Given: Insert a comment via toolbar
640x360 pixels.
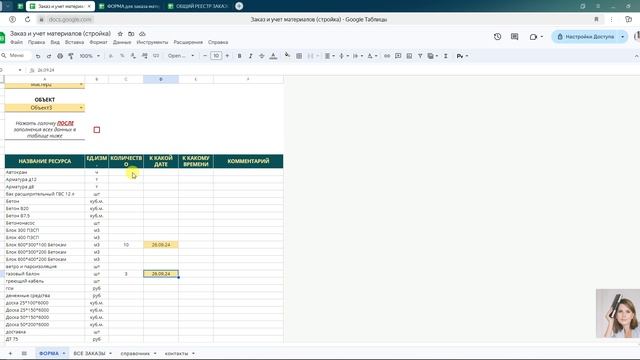Looking at the screenshot, I should point(398,56).
